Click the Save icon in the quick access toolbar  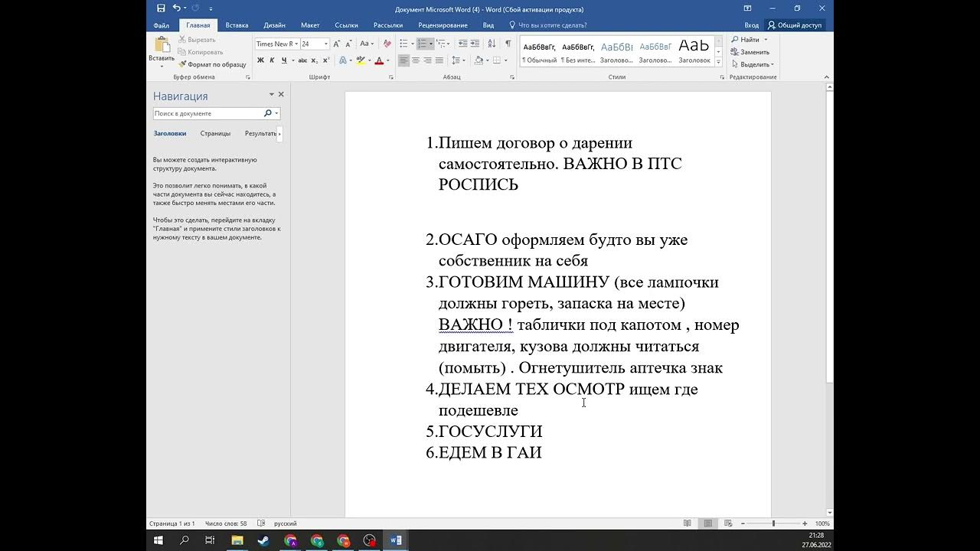pos(161,8)
